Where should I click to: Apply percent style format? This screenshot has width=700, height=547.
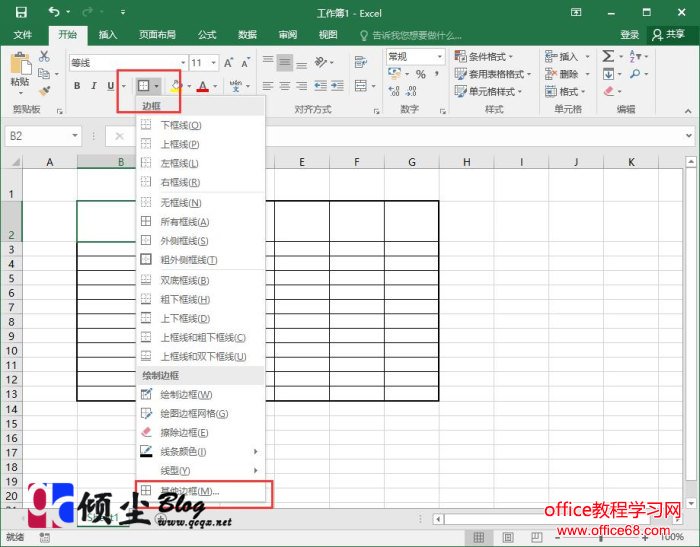(421, 74)
